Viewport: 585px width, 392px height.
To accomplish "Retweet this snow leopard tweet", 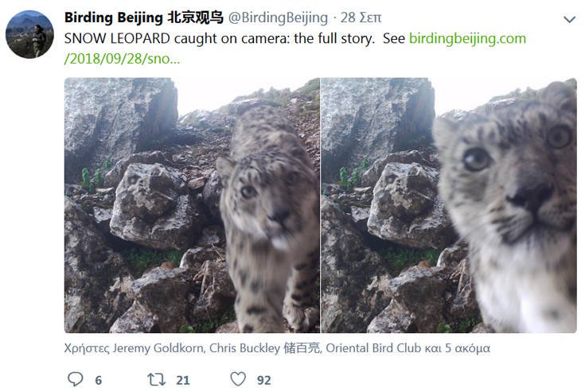I will click(x=156, y=379).
